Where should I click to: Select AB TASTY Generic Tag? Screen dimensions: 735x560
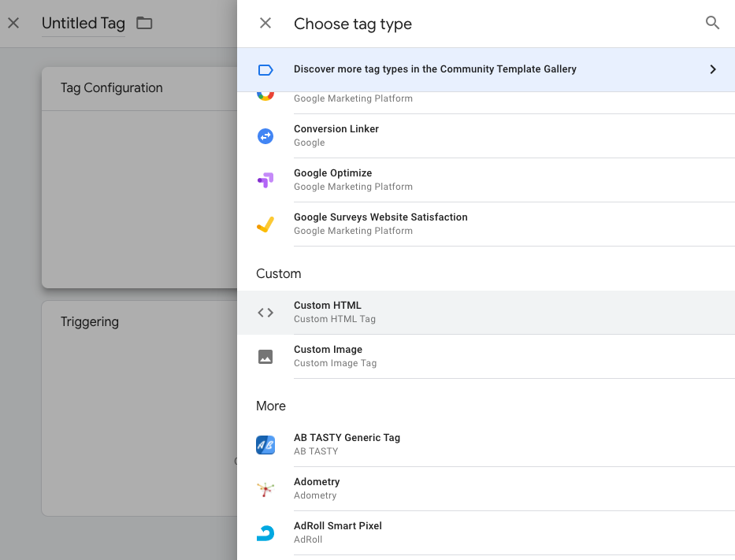(x=486, y=444)
